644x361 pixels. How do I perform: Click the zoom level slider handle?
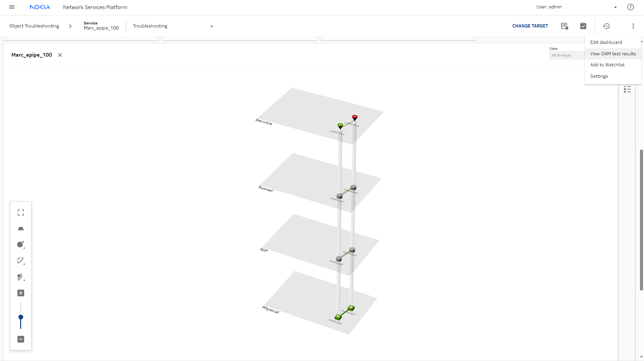point(21,317)
